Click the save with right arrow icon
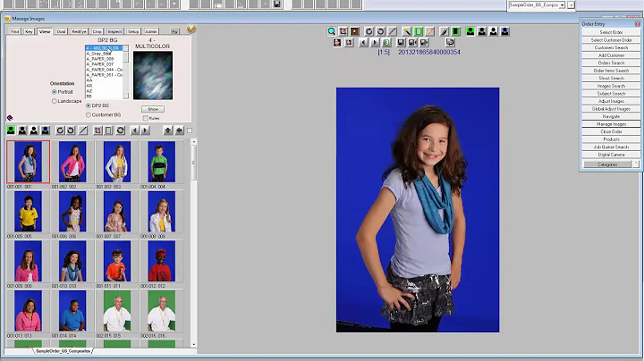644x361 pixels. click(x=424, y=43)
